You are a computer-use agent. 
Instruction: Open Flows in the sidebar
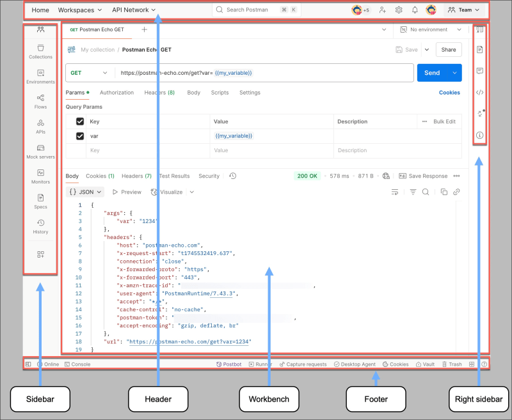coord(40,102)
